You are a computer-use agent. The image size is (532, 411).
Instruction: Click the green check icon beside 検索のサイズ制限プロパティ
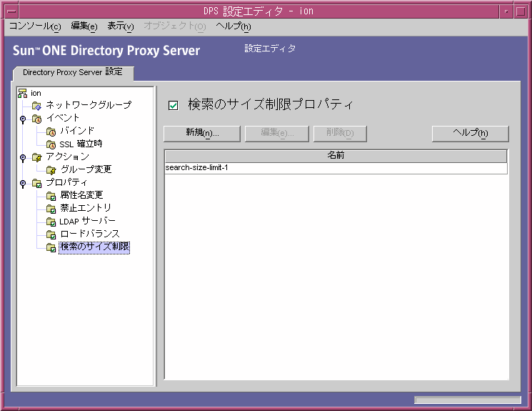(173, 106)
